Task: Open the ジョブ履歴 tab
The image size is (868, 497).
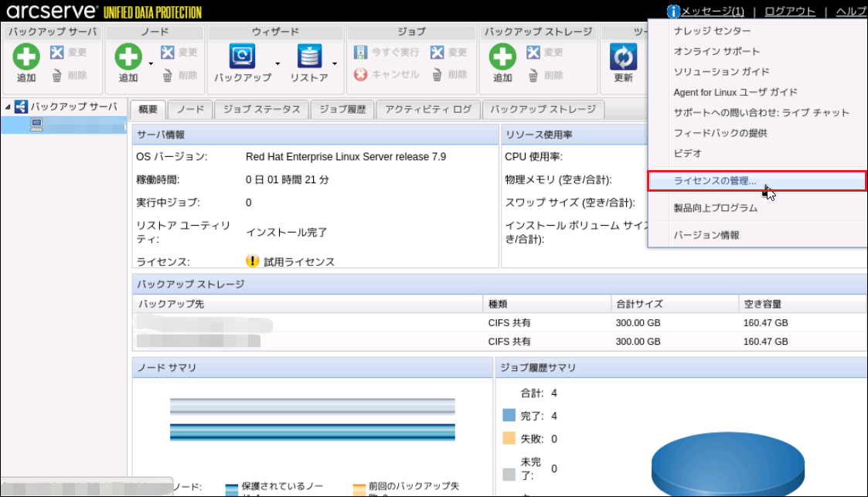Action: [342, 109]
